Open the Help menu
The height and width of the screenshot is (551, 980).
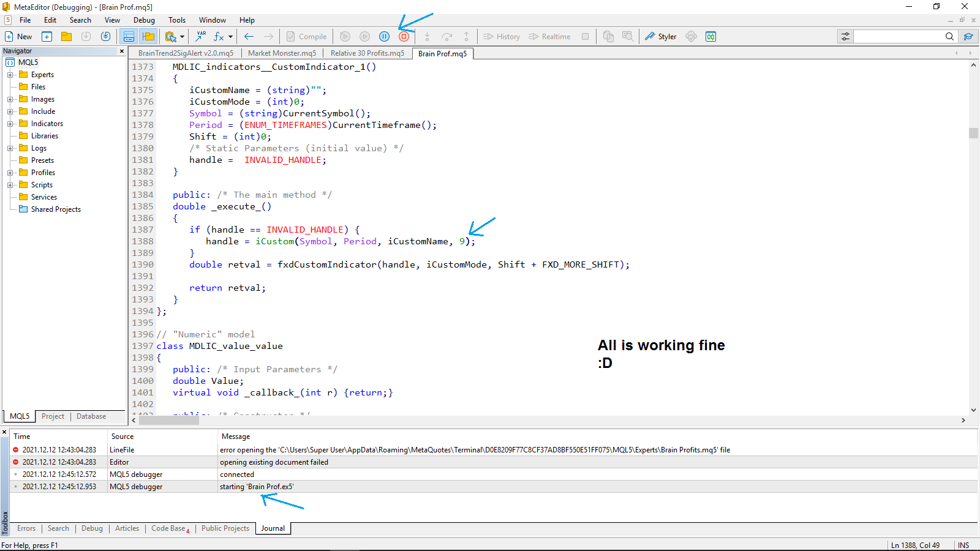(x=247, y=20)
